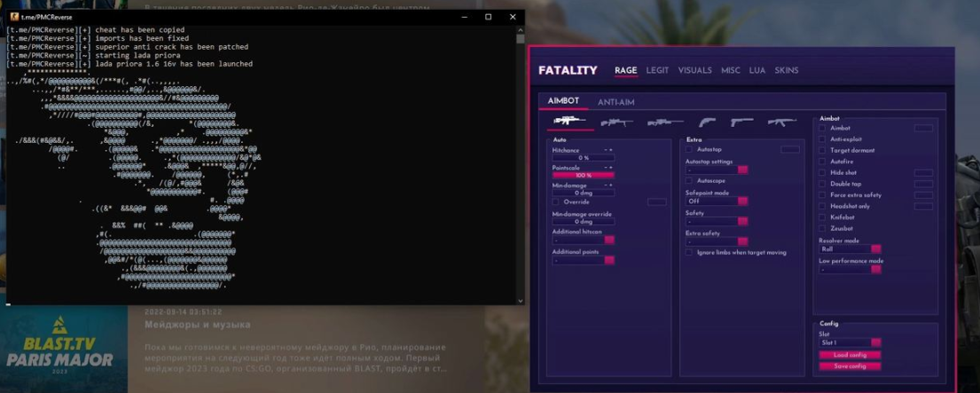Click the console scrollbar up arrow
Screen dimensions: 980x393
[x=520, y=29]
